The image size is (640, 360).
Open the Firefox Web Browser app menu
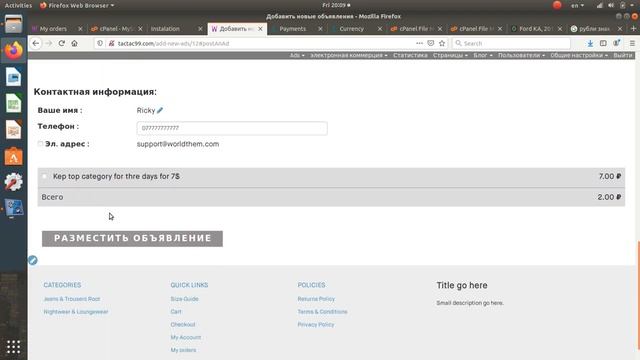tap(77, 5)
